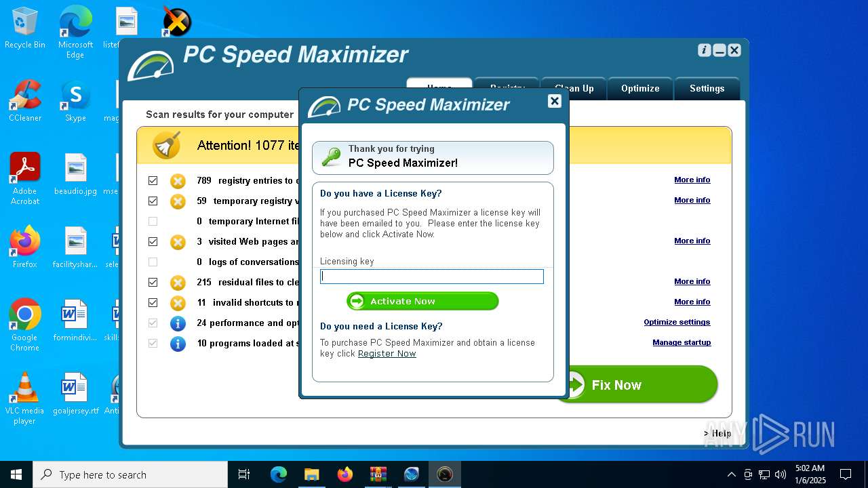Click the blue info icon beside performance row

(x=178, y=323)
